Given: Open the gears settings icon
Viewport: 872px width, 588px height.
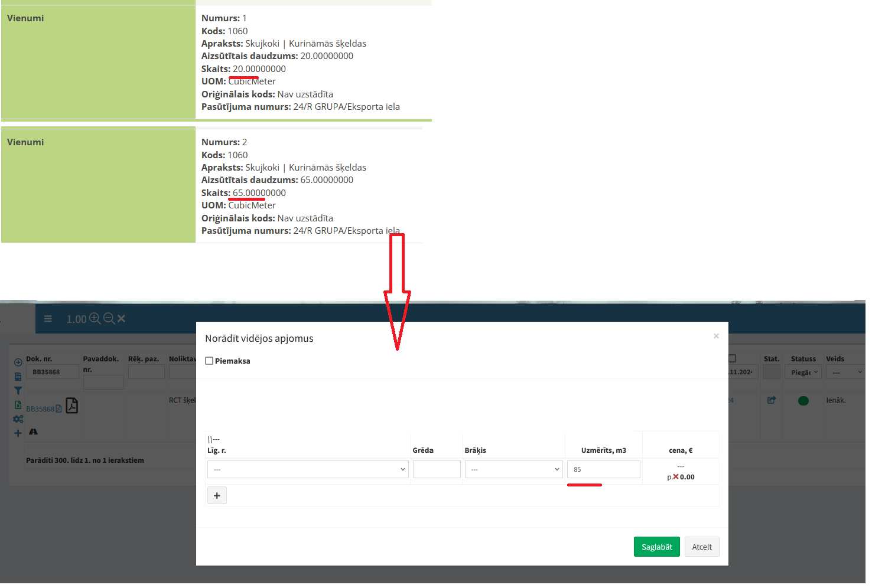Looking at the screenshot, I should click(18, 419).
